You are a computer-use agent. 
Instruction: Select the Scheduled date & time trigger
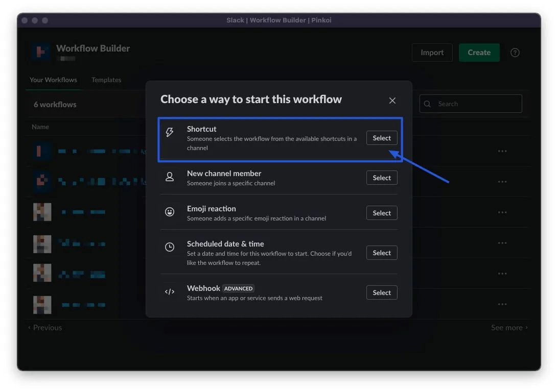(x=382, y=253)
